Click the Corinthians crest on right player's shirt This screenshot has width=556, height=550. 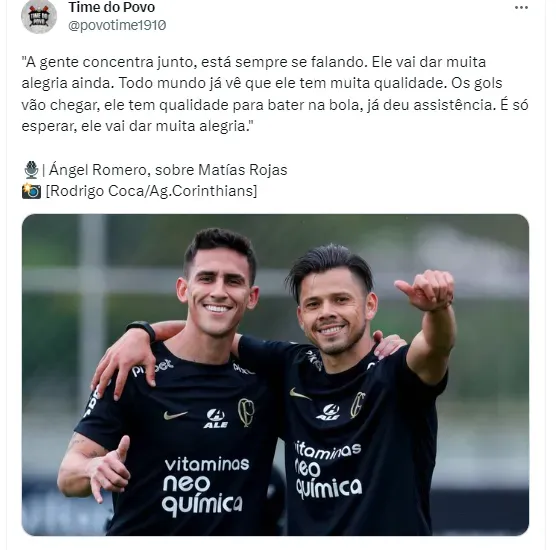[357, 405]
